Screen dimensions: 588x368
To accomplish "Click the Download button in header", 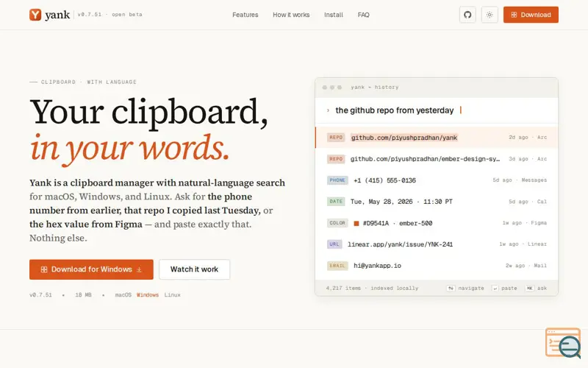I will [x=531, y=15].
